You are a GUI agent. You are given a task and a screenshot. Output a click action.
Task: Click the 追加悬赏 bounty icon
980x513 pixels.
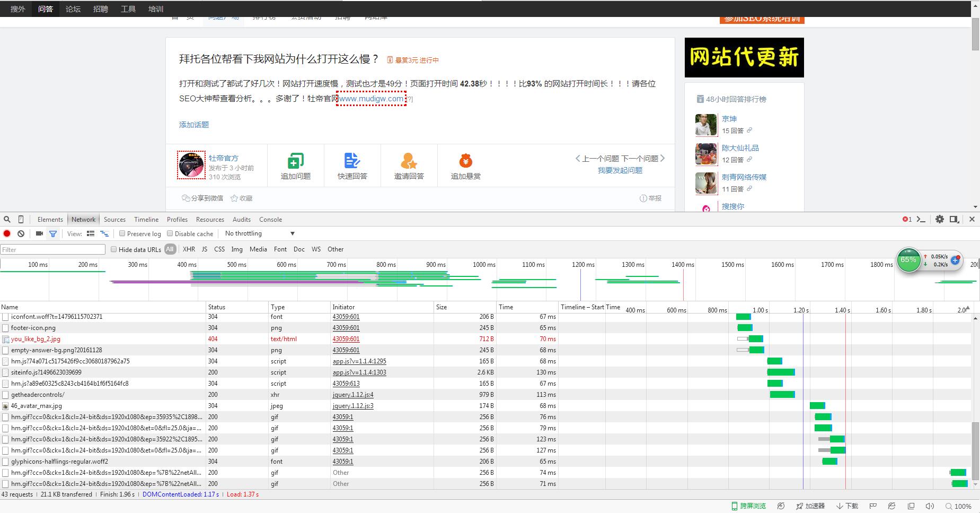pos(465,161)
